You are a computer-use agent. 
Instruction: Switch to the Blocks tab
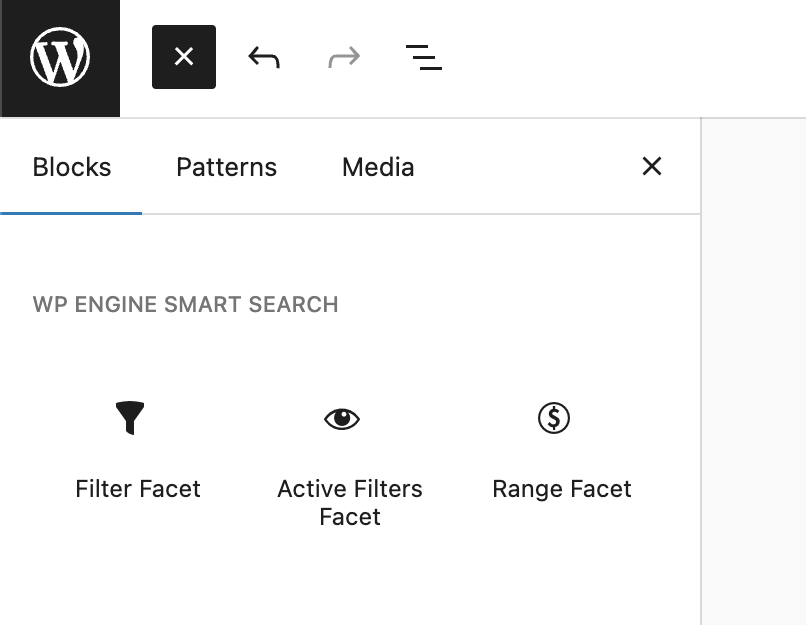coord(72,167)
